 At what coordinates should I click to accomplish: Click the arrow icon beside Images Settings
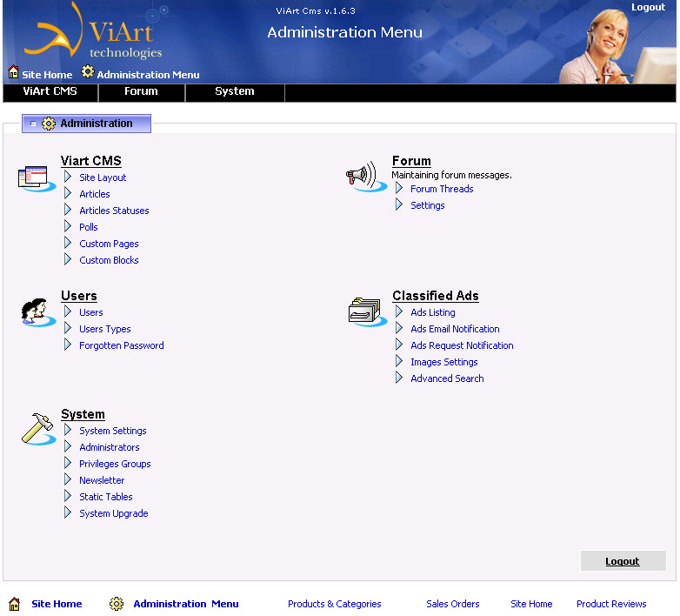click(x=399, y=361)
